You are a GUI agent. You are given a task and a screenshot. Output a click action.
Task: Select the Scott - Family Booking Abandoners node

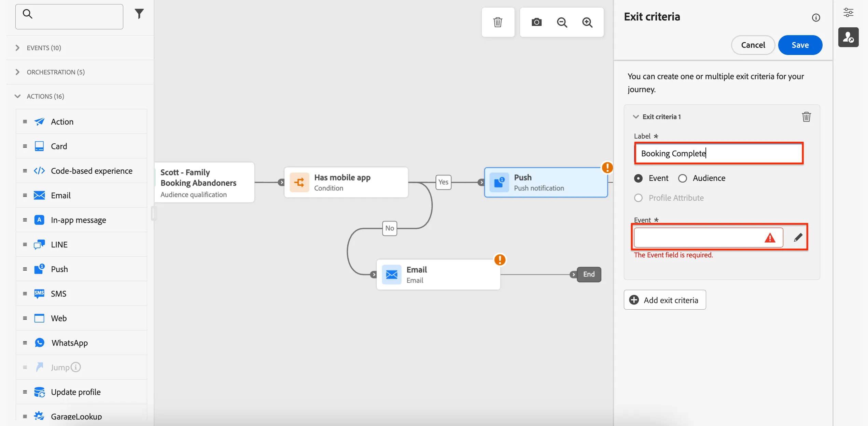(204, 183)
